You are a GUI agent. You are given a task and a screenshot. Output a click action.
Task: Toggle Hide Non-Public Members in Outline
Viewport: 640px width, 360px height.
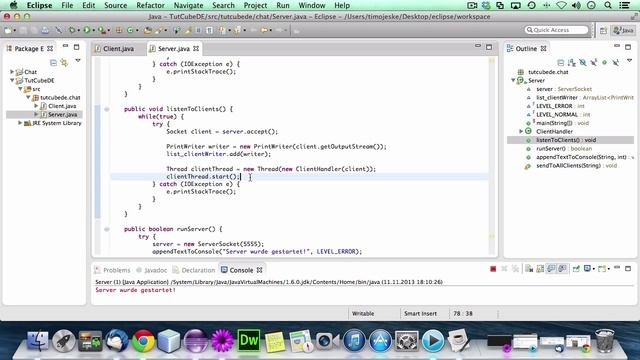pos(604,62)
